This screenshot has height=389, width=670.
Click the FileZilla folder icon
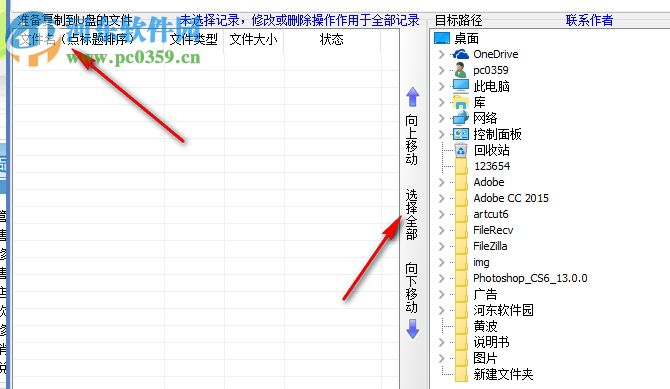tap(461, 246)
